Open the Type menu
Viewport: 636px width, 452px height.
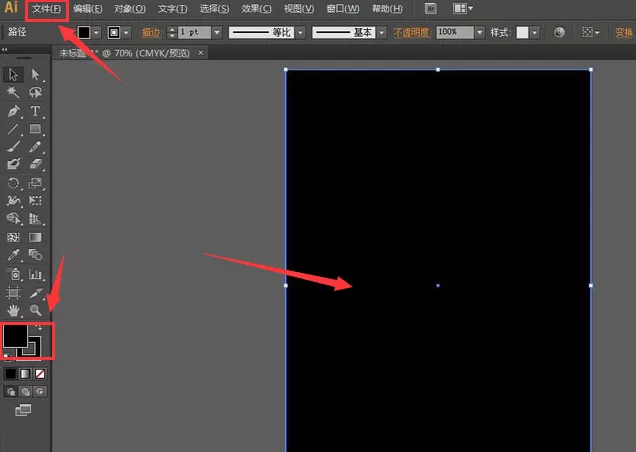coord(172,9)
